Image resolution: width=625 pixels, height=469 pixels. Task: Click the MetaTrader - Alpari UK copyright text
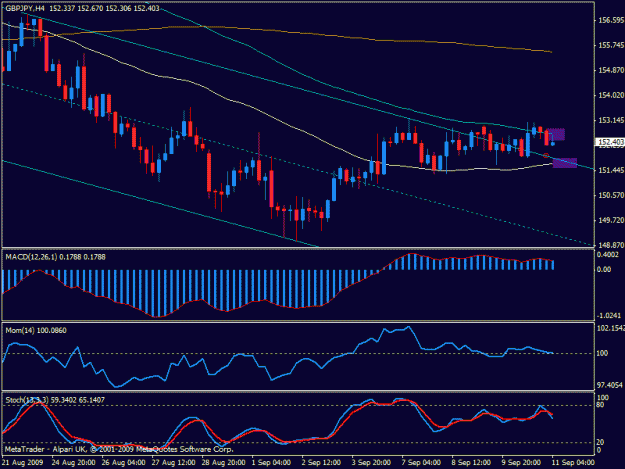point(119,449)
